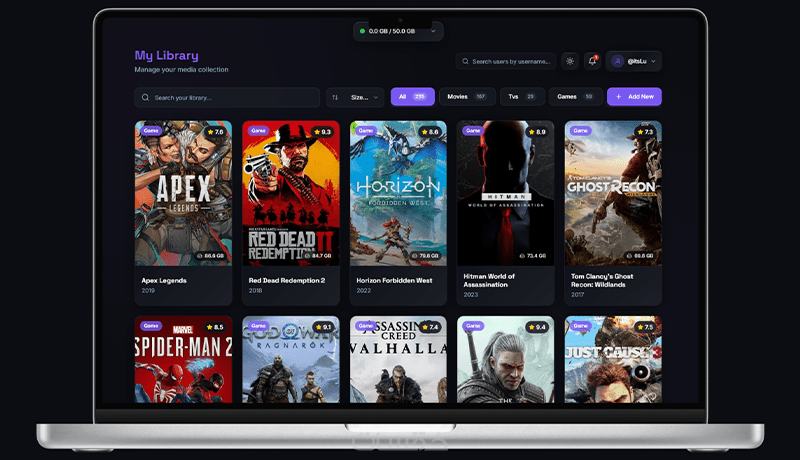The width and height of the screenshot is (800, 460).
Task: Click the Game tag on Spider-Man 2
Action: pyautogui.click(x=151, y=325)
